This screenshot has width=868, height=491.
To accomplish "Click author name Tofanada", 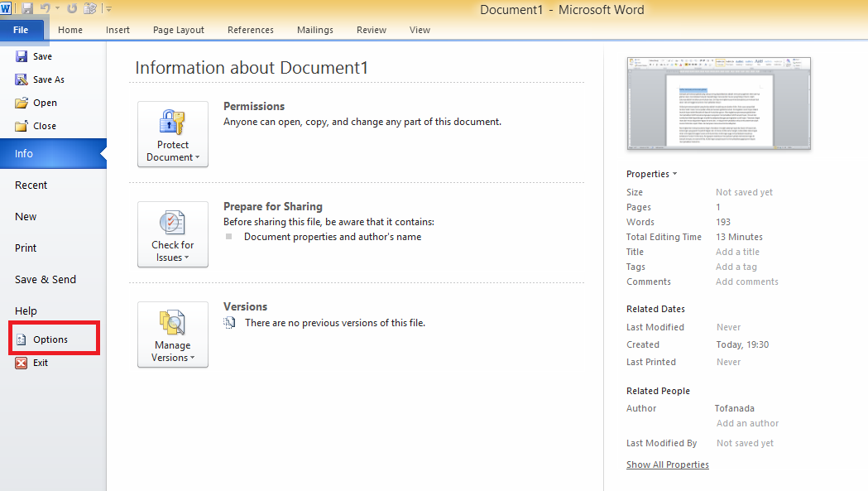I will click(735, 408).
